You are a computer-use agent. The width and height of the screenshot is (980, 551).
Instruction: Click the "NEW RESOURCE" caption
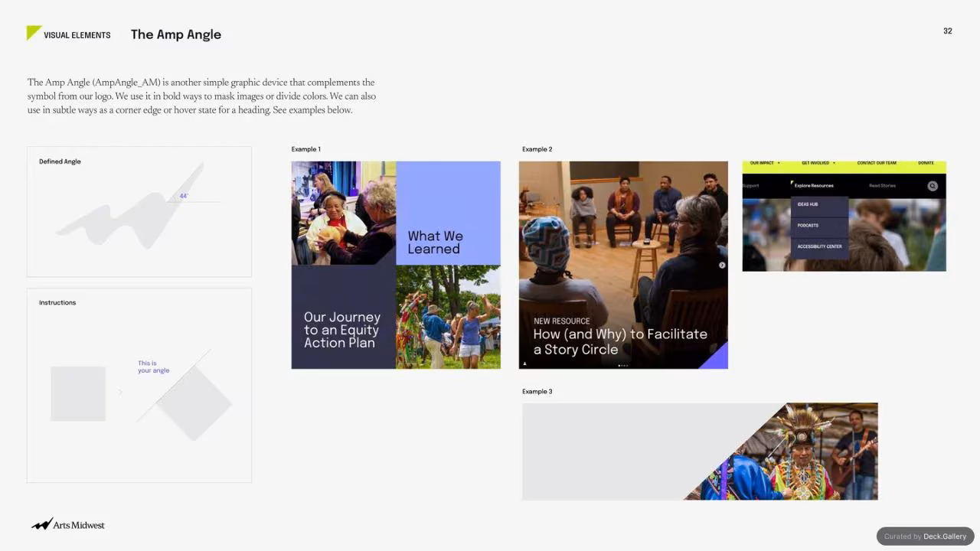pos(562,321)
